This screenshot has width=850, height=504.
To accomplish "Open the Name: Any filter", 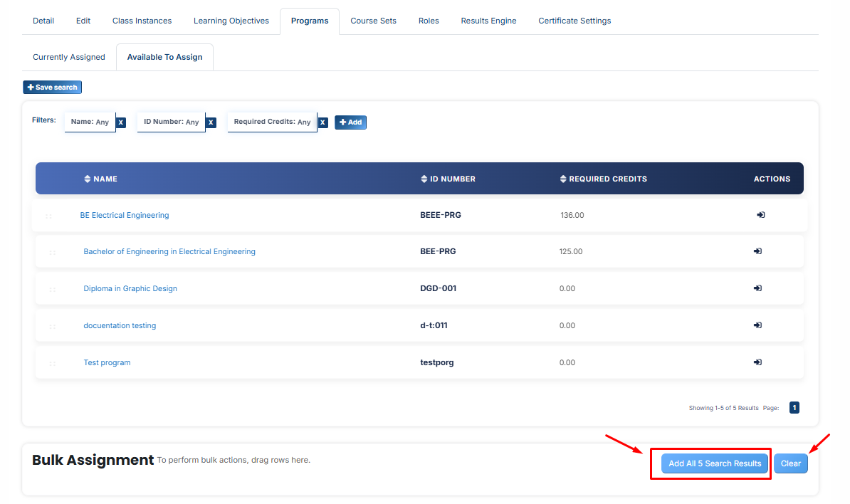I will pyautogui.click(x=90, y=122).
